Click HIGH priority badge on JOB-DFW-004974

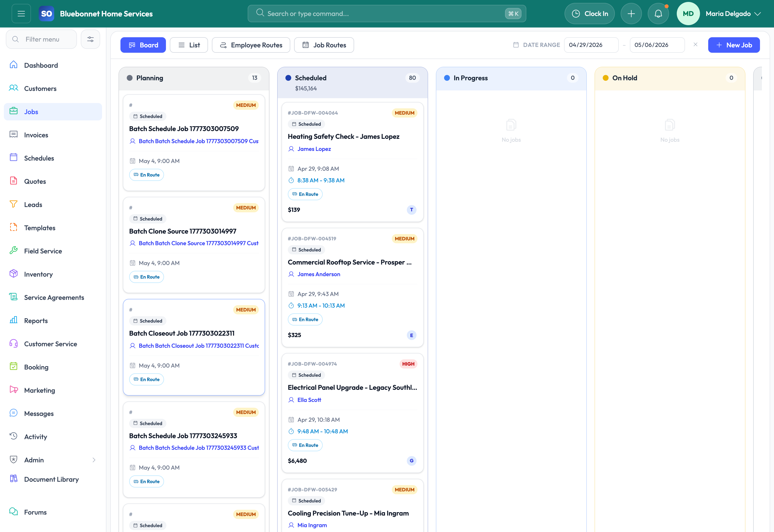[408, 364]
